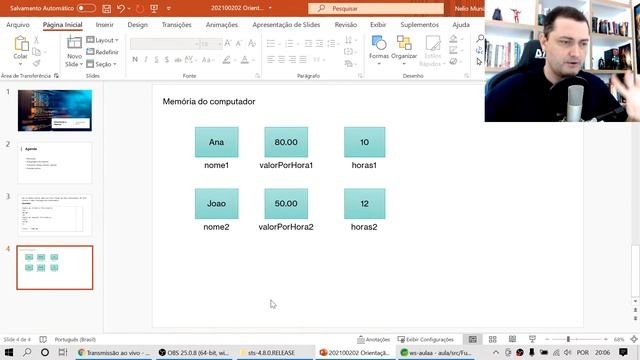Open Quick Access Toolbar customize arrow
Screen dimensions: 640x360
click(x=169, y=9)
